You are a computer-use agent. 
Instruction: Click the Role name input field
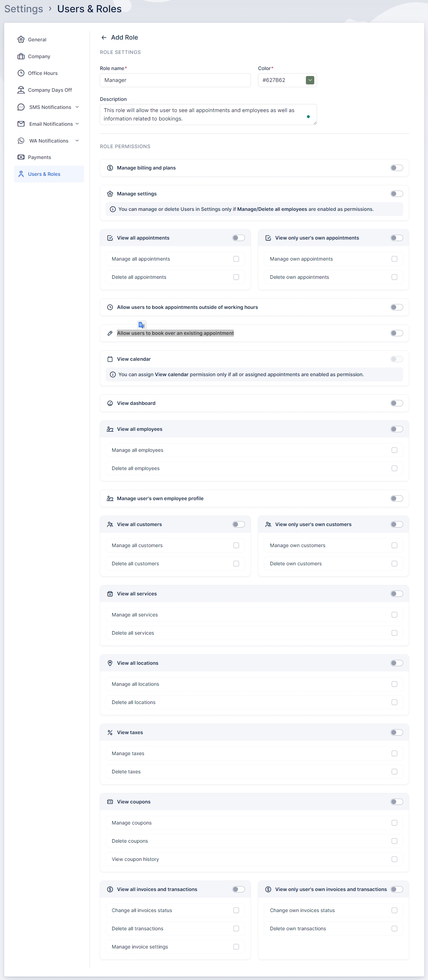175,80
